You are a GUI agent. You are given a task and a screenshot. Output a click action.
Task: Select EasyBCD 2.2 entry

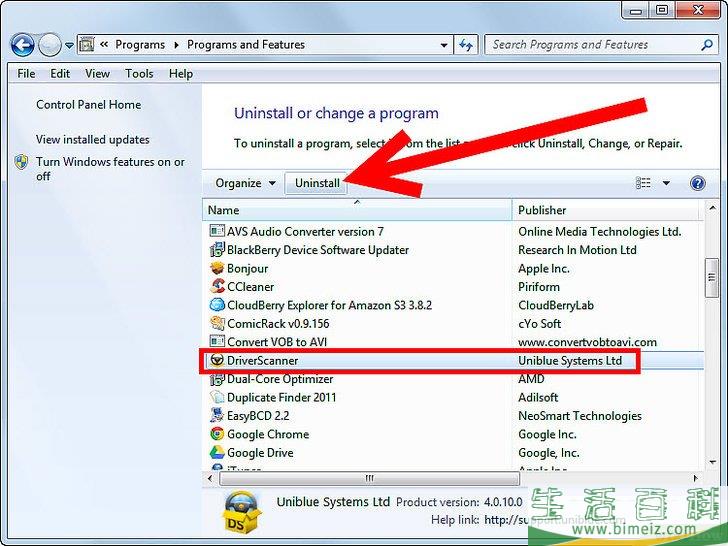[x=453, y=416]
